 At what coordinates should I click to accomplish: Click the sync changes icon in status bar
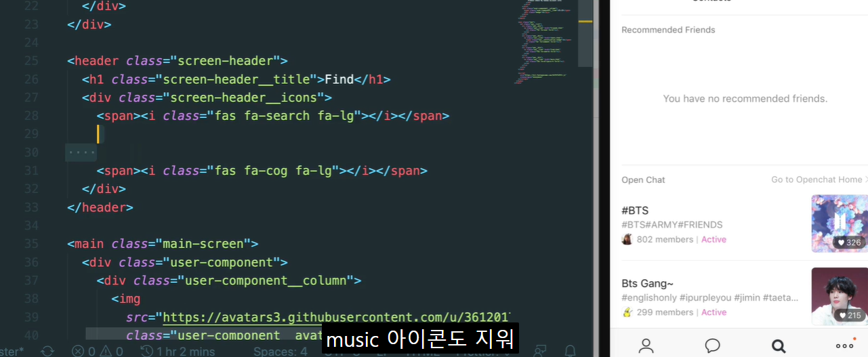point(47,351)
